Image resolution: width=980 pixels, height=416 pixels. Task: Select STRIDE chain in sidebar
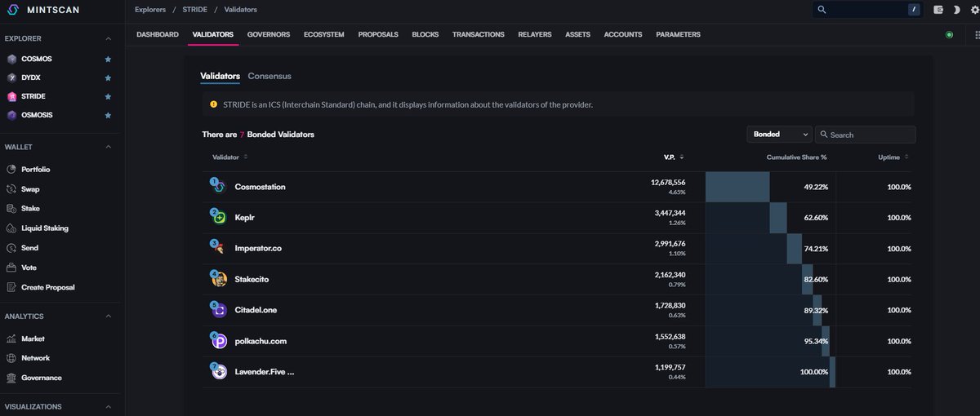tap(33, 97)
